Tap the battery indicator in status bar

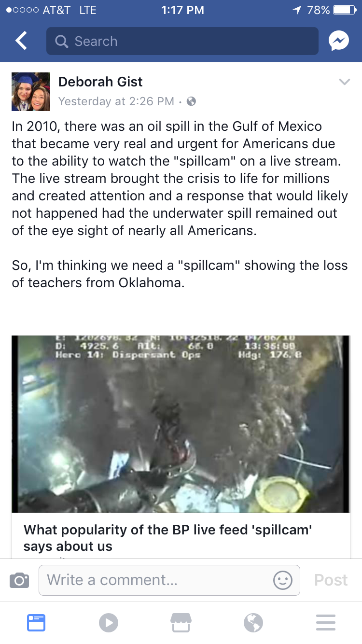[x=345, y=10]
